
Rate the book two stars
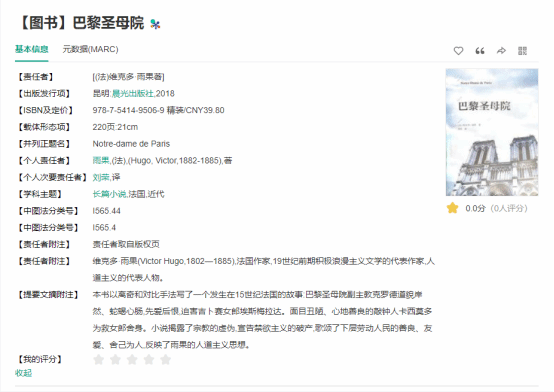tap(116, 359)
